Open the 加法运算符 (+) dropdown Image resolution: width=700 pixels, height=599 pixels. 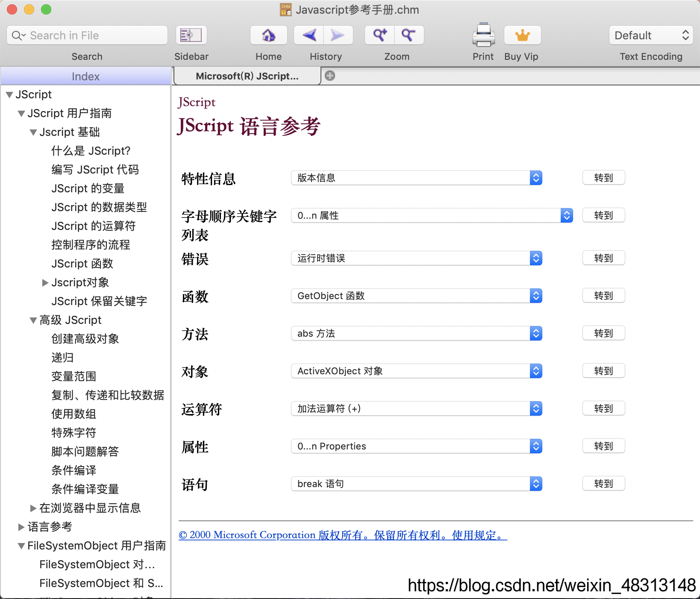[x=417, y=408]
